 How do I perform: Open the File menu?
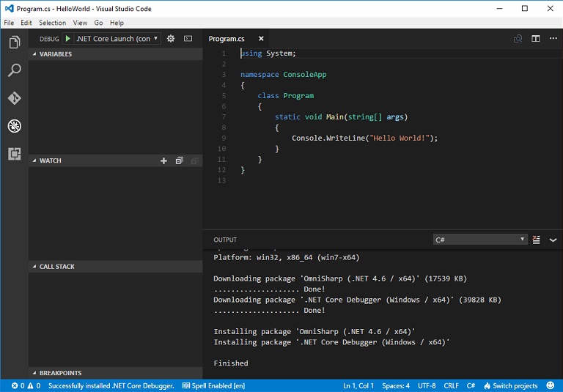click(9, 23)
